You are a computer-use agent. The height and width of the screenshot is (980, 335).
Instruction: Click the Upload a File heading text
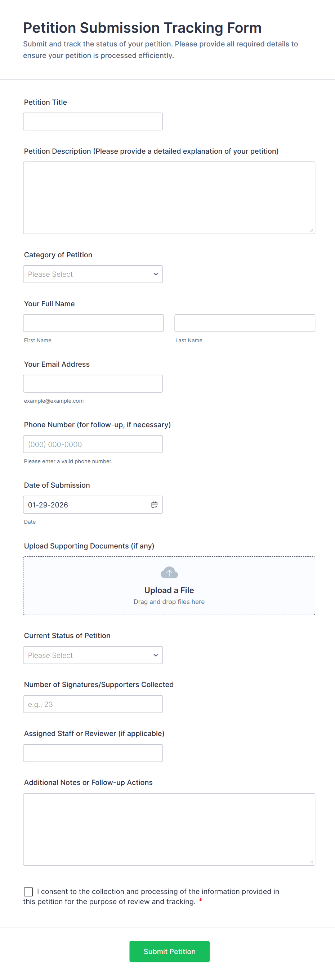(x=169, y=590)
